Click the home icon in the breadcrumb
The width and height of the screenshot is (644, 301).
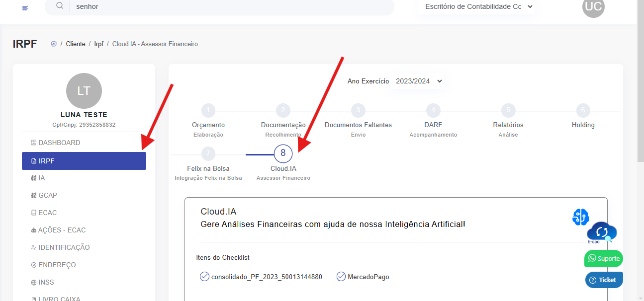click(54, 44)
